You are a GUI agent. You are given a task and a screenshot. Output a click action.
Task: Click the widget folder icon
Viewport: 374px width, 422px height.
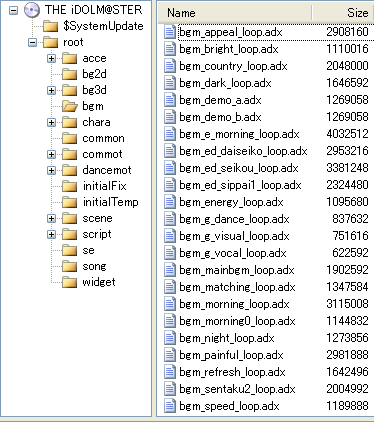[70, 282]
